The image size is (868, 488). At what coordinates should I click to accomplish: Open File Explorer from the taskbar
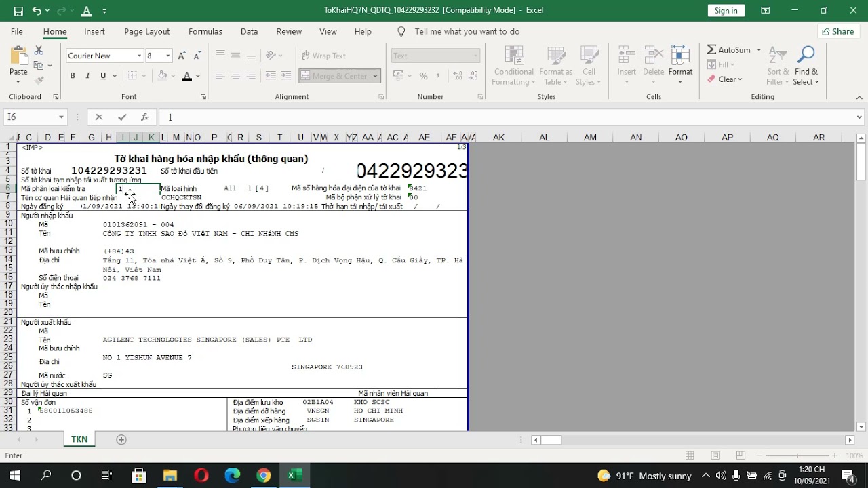(170, 475)
